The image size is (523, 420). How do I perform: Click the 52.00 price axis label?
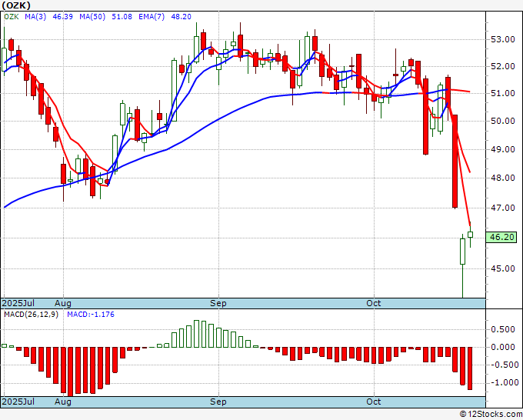(503, 66)
